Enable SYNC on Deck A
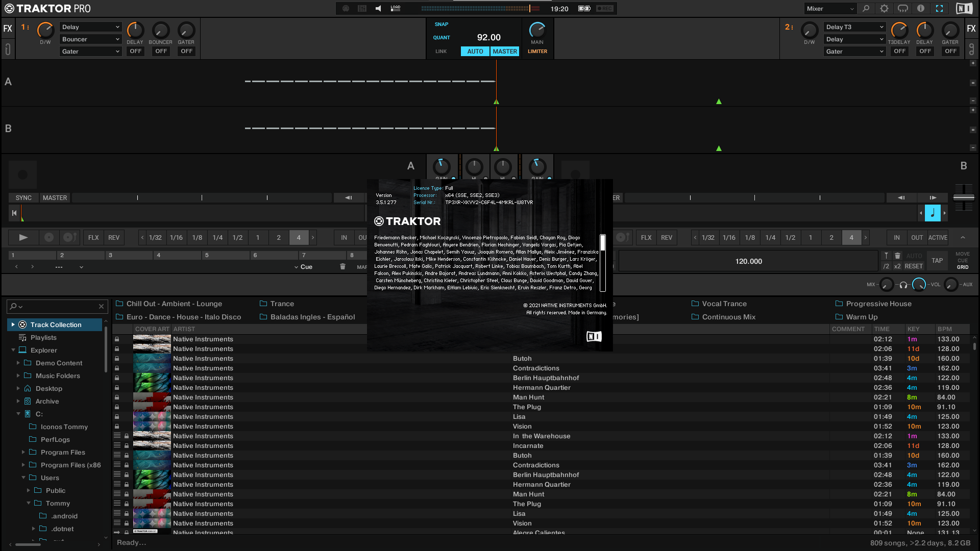 point(23,198)
